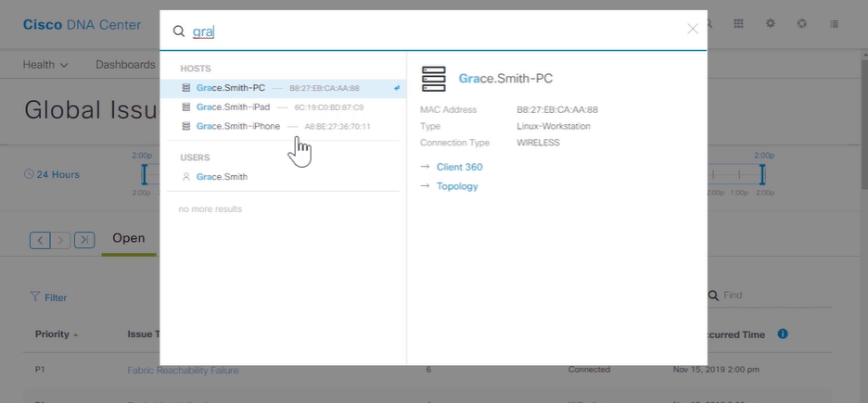Click the magnifier icon beside Find
Image resolution: width=868 pixels, height=403 pixels.
[x=713, y=296]
